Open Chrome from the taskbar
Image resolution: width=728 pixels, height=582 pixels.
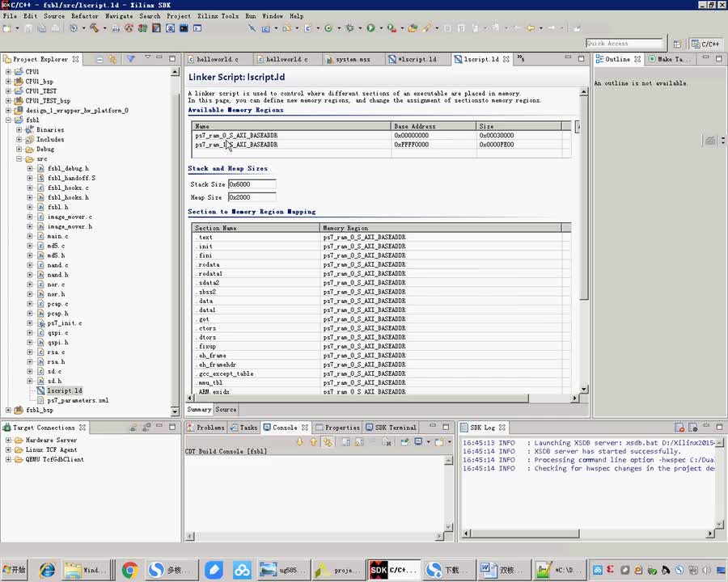click(x=130, y=569)
